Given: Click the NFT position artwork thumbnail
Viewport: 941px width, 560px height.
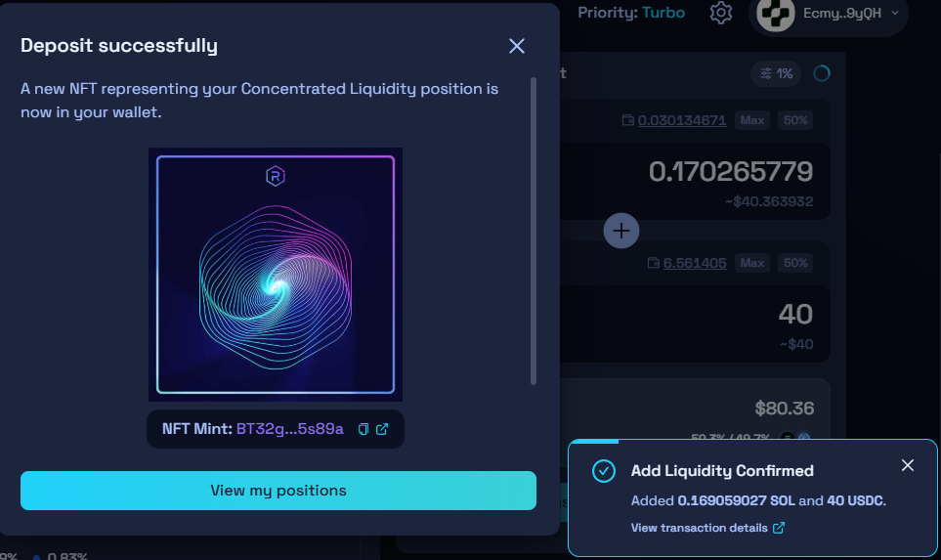Looking at the screenshot, I should click(x=276, y=275).
